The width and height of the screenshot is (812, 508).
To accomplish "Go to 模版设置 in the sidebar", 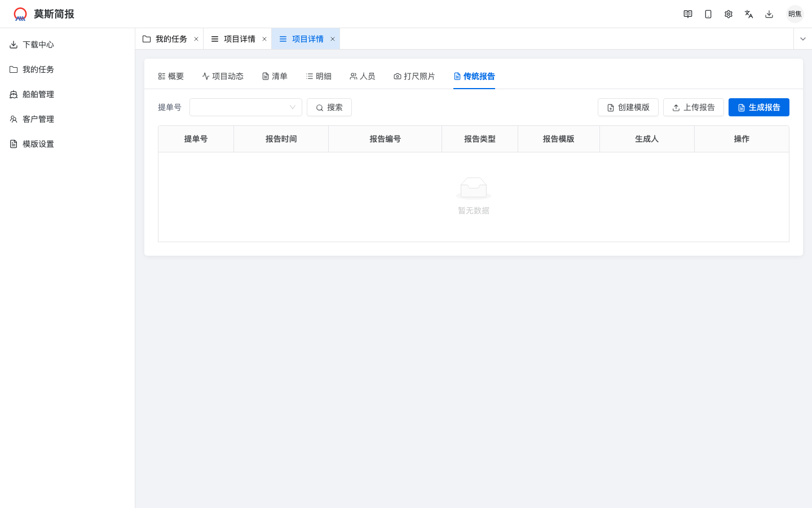I will (x=38, y=144).
